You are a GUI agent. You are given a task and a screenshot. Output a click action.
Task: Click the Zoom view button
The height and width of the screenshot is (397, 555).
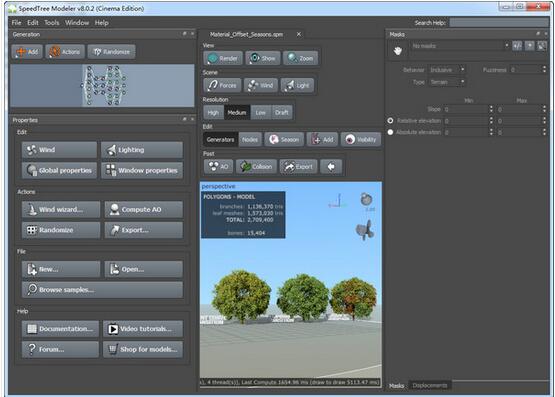(300, 58)
